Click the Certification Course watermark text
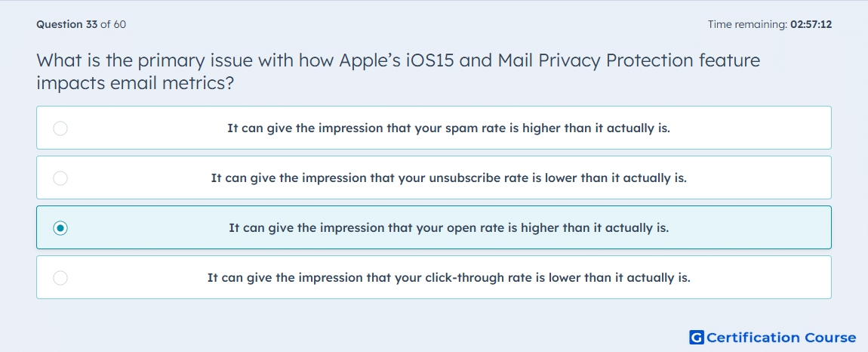Image resolution: width=868 pixels, height=352 pixels. (x=781, y=337)
